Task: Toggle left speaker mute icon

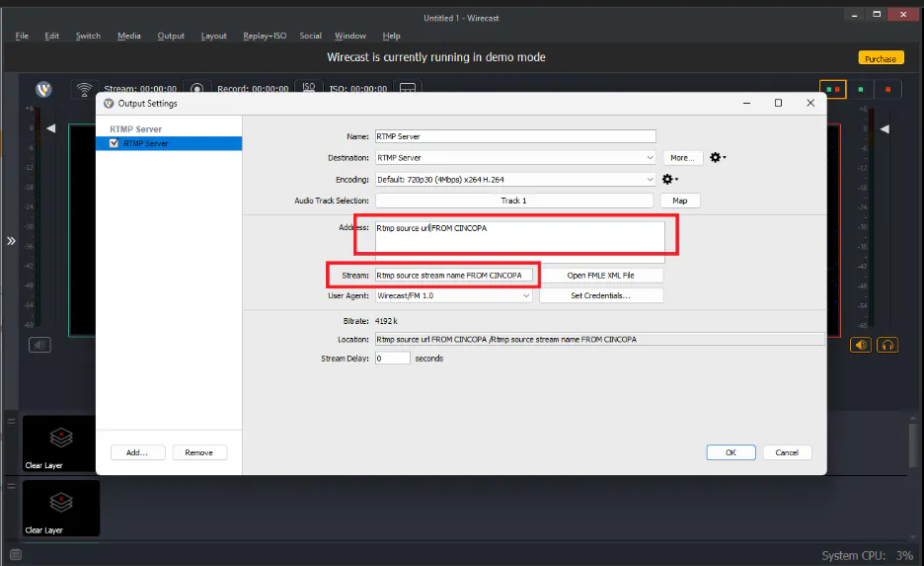Action: (40, 345)
